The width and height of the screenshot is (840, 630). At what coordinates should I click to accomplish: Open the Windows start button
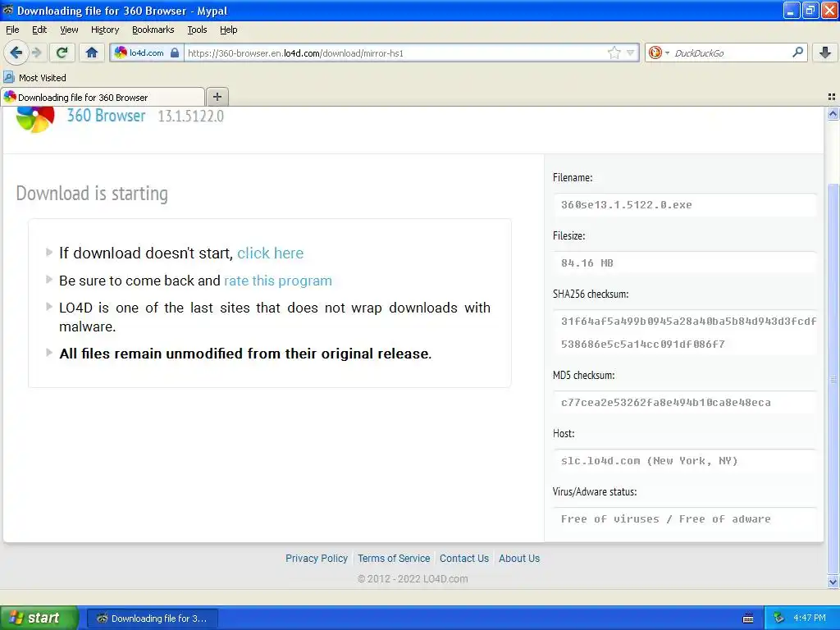click(x=39, y=618)
